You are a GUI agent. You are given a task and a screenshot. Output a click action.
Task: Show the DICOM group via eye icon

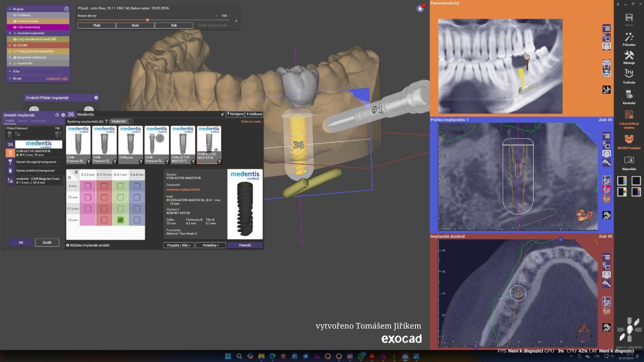coord(15,45)
